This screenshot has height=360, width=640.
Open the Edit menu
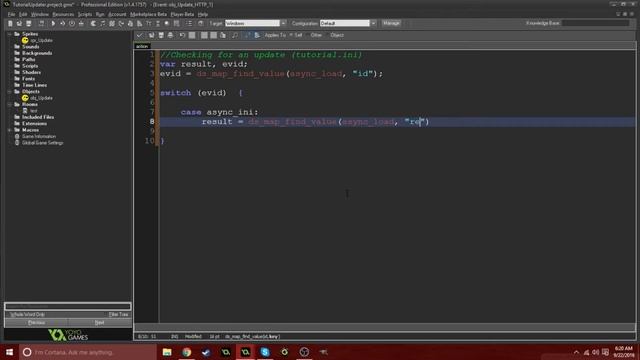coord(23,14)
